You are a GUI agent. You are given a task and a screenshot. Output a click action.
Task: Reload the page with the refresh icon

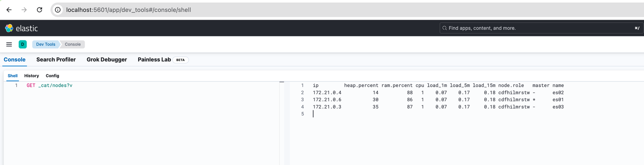[39, 10]
